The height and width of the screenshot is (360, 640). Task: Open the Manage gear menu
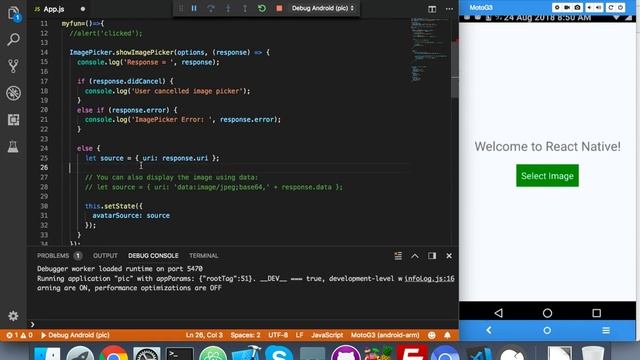point(13,316)
